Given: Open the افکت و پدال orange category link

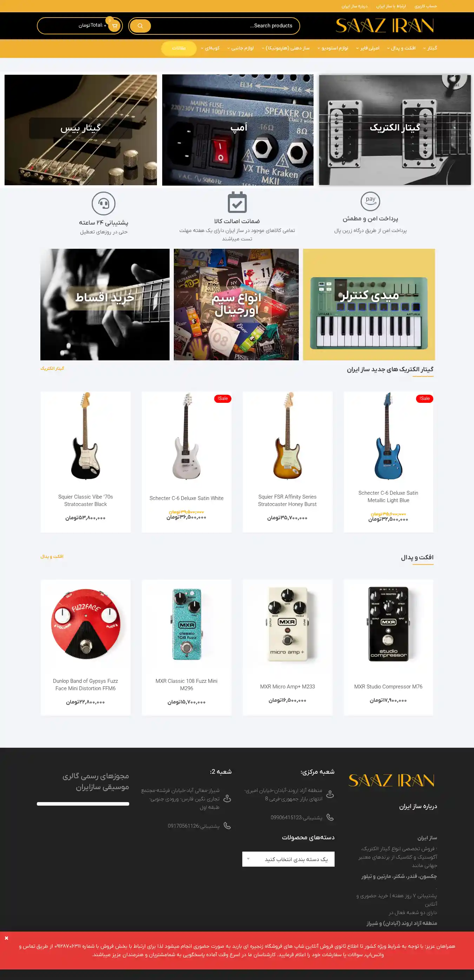Looking at the screenshot, I should pos(52,556).
